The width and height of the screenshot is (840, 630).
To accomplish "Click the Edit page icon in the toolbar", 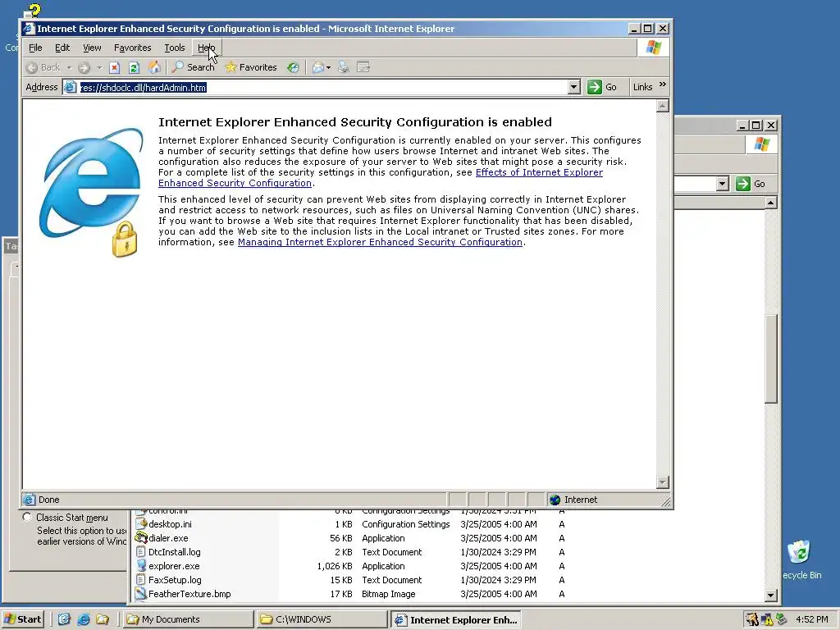I will coord(363,67).
